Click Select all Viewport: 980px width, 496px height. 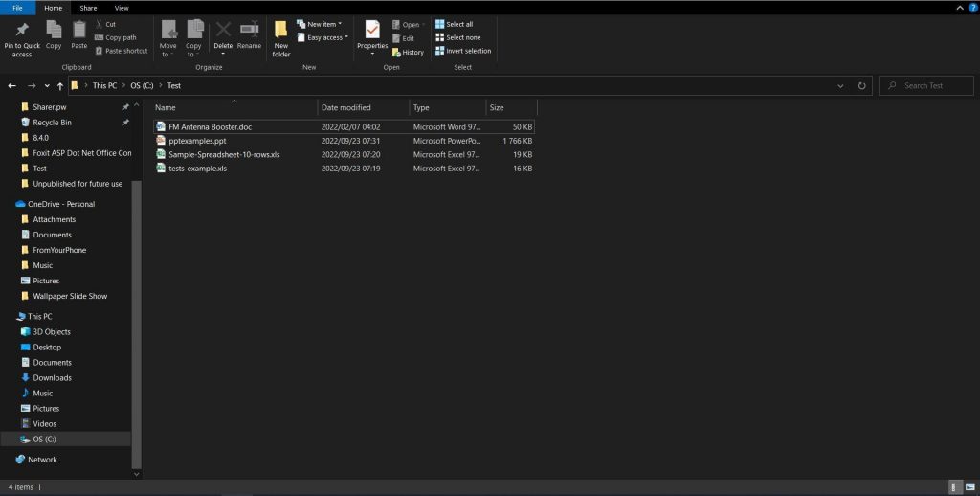pos(455,24)
